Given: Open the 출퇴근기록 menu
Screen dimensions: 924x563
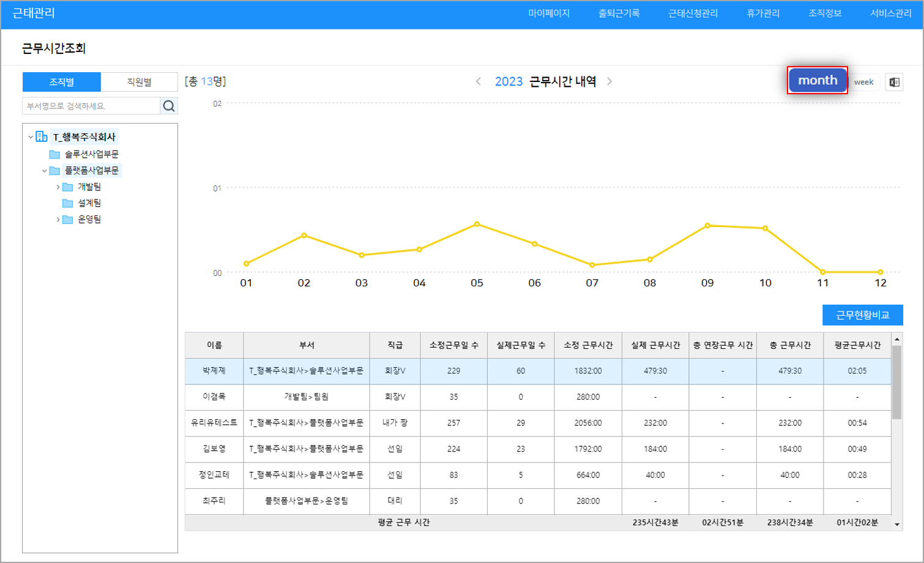Looking at the screenshot, I should [x=619, y=13].
